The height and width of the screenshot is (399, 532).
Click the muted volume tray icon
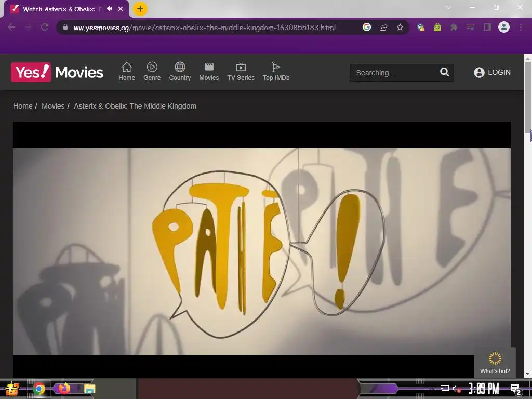coord(457,389)
